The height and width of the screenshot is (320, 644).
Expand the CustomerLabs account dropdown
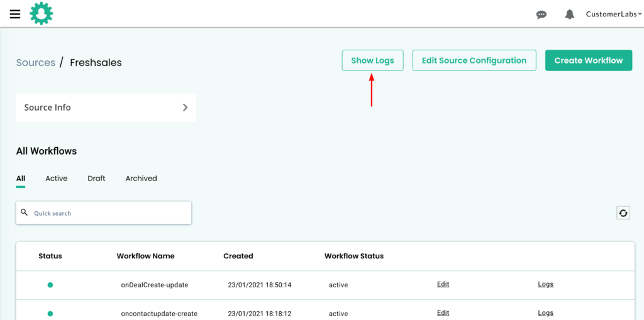614,14
